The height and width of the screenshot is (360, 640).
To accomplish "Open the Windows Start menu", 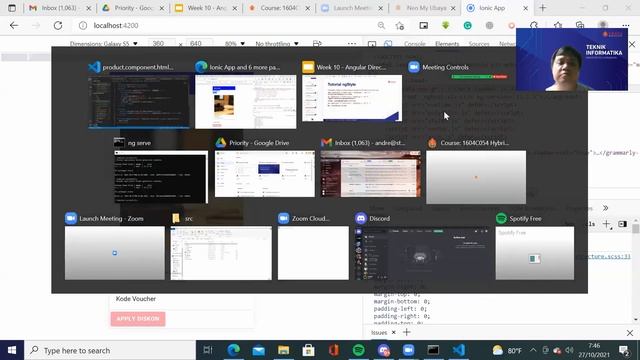I will pyautogui.click(x=12, y=350).
